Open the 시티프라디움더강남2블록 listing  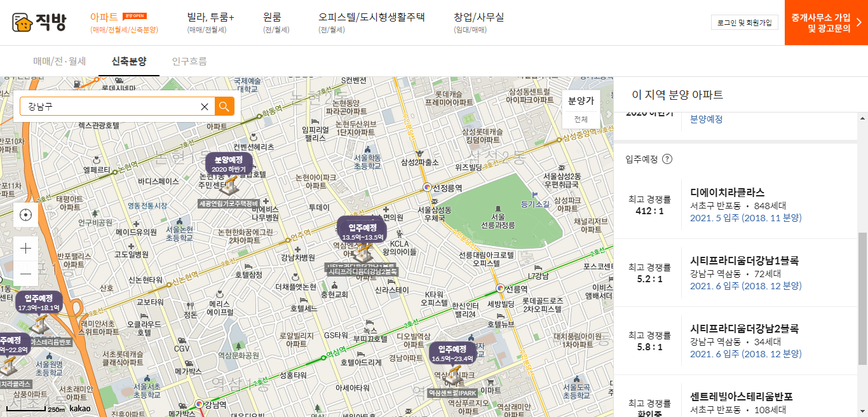pyautogui.click(x=735, y=341)
